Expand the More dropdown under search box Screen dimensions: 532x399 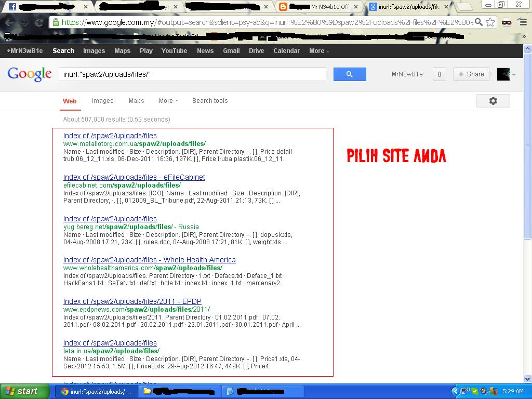[x=168, y=101]
